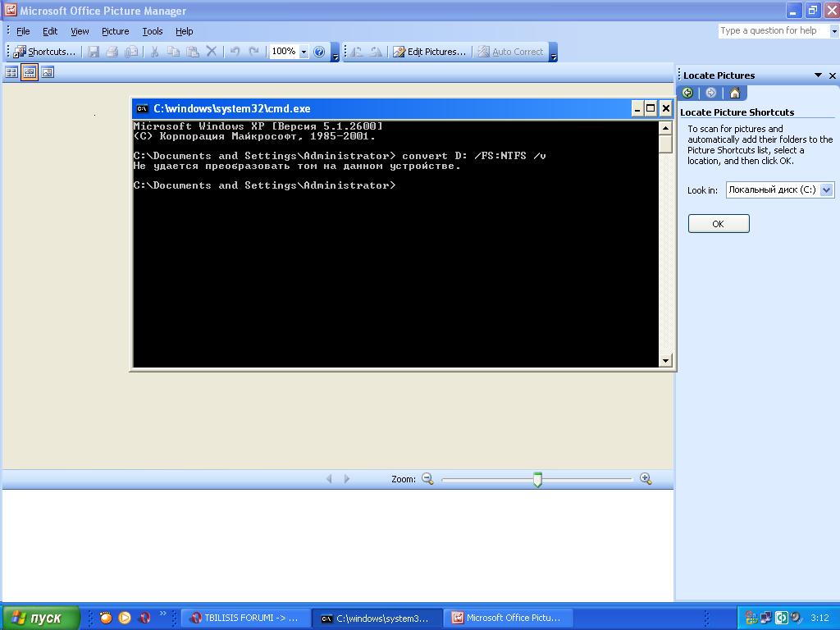Click the Home icon in the task pane
Image resolution: width=840 pixels, height=630 pixels.
click(x=734, y=93)
